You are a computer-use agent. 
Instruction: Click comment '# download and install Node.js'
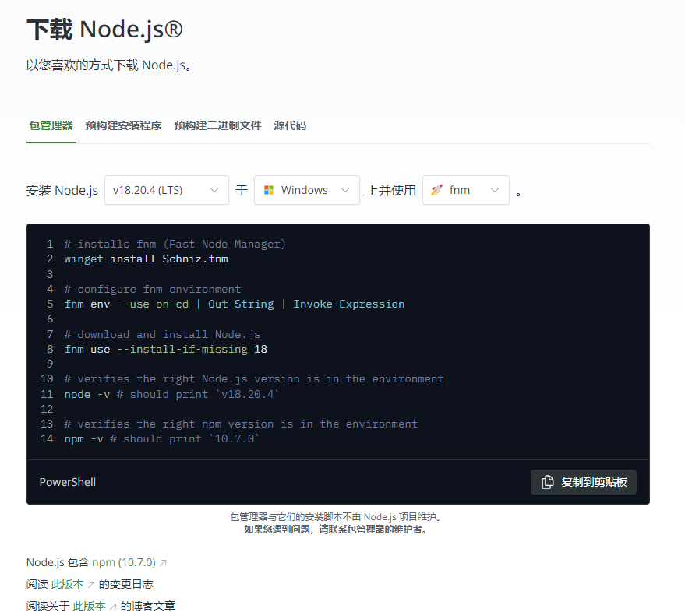click(162, 334)
